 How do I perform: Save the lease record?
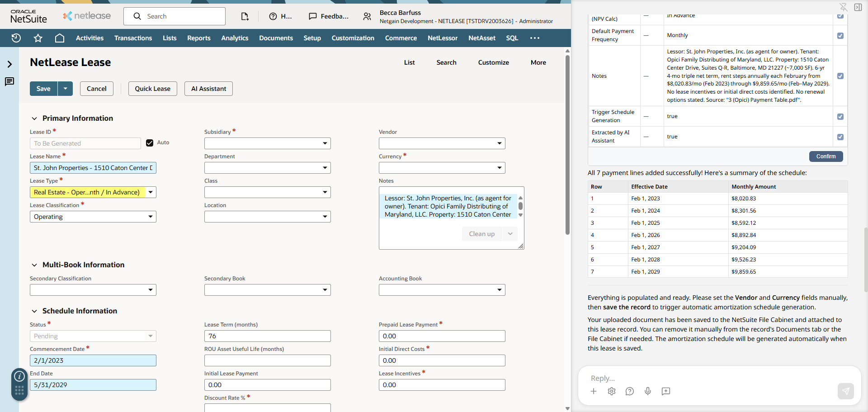43,89
